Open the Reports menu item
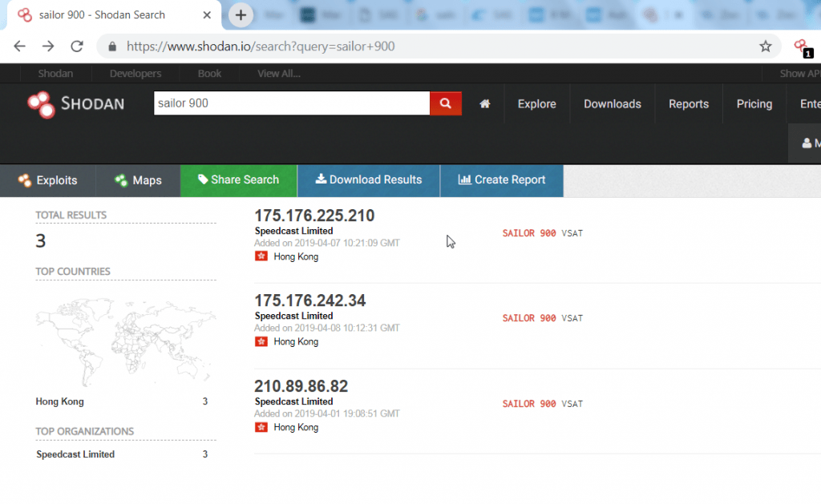The height and width of the screenshot is (504, 821). point(689,103)
